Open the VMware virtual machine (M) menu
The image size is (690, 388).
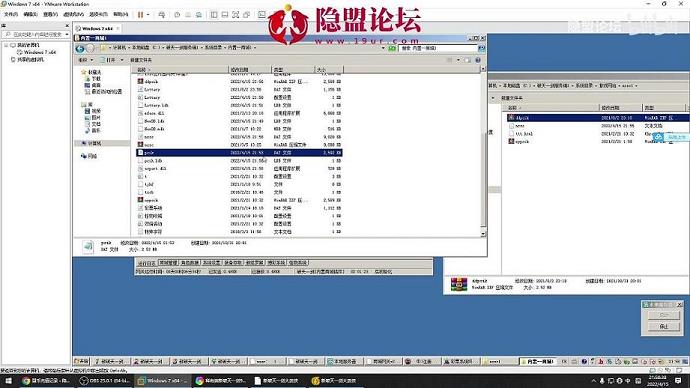(x=73, y=15)
